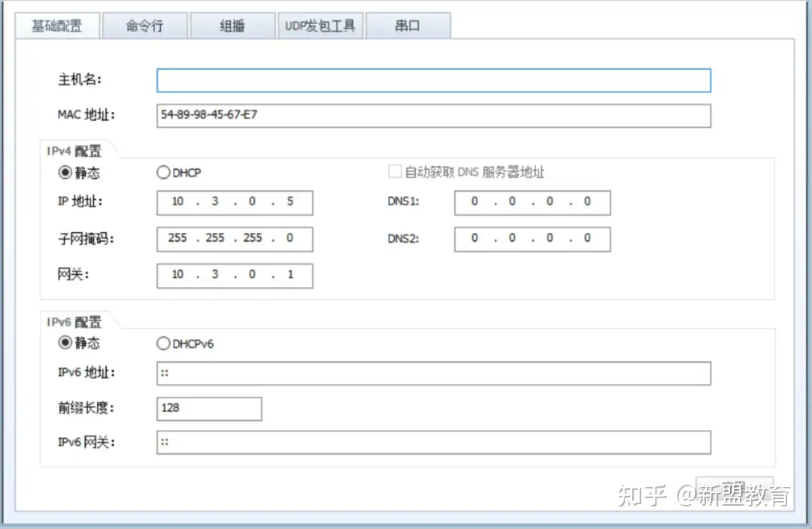The width and height of the screenshot is (812, 529).
Task: Open the UDP发包工具 tab
Action: pyautogui.click(x=320, y=26)
